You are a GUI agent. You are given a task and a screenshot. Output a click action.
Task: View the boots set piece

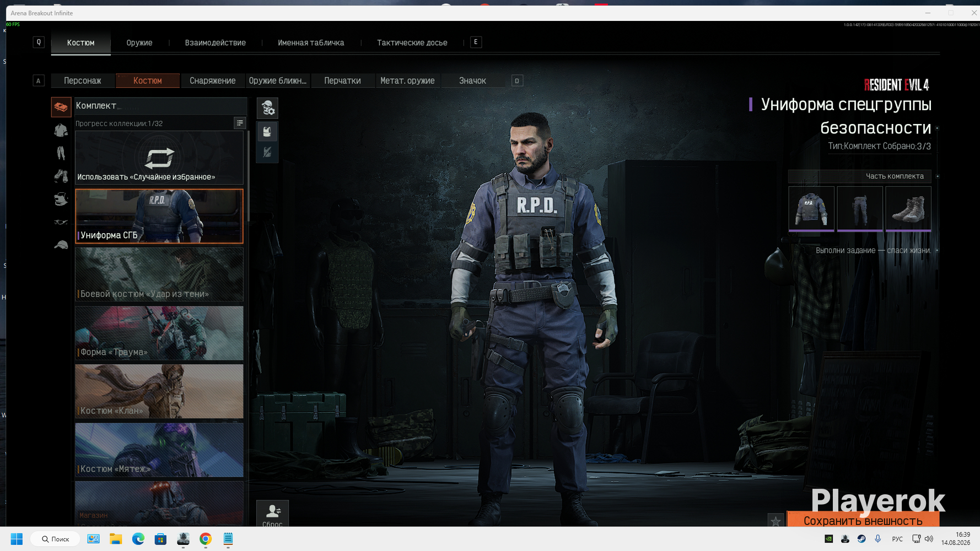click(908, 208)
